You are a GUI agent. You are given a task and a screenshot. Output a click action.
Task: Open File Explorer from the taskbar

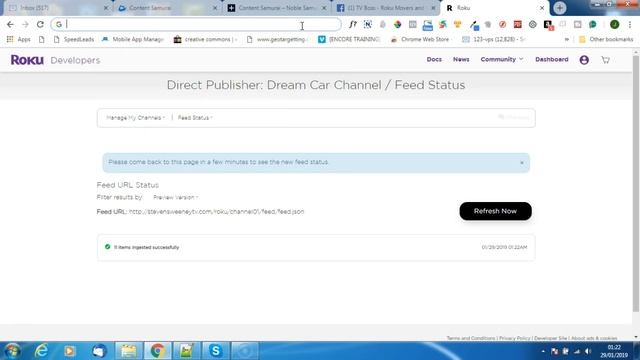click(128, 351)
